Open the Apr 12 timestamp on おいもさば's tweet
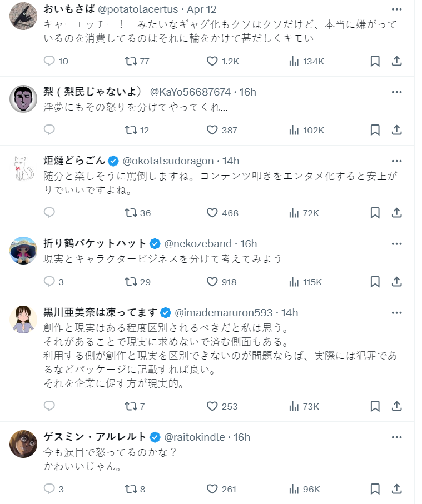 click(x=203, y=9)
